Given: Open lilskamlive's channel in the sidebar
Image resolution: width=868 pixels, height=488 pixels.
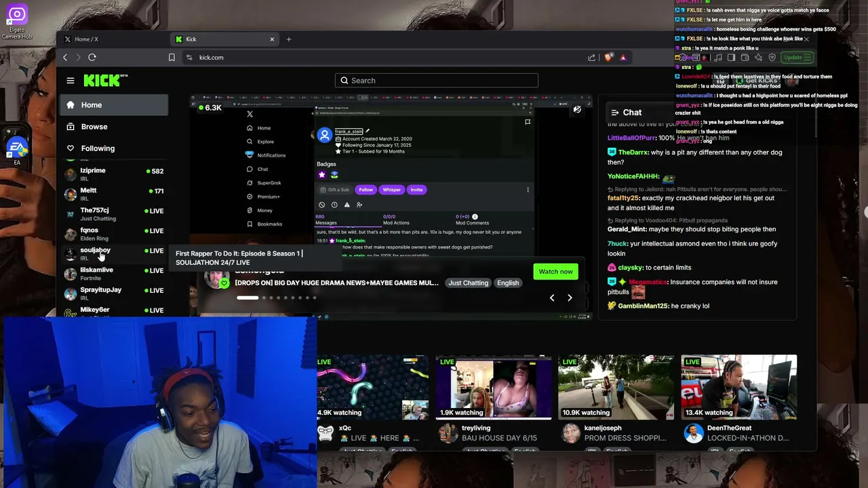Looking at the screenshot, I should pyautogui.click(x=114, y=274).
